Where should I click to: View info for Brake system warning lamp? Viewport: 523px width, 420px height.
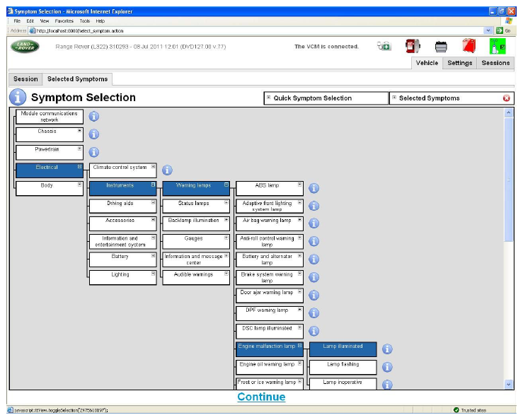tap(314, 277)
